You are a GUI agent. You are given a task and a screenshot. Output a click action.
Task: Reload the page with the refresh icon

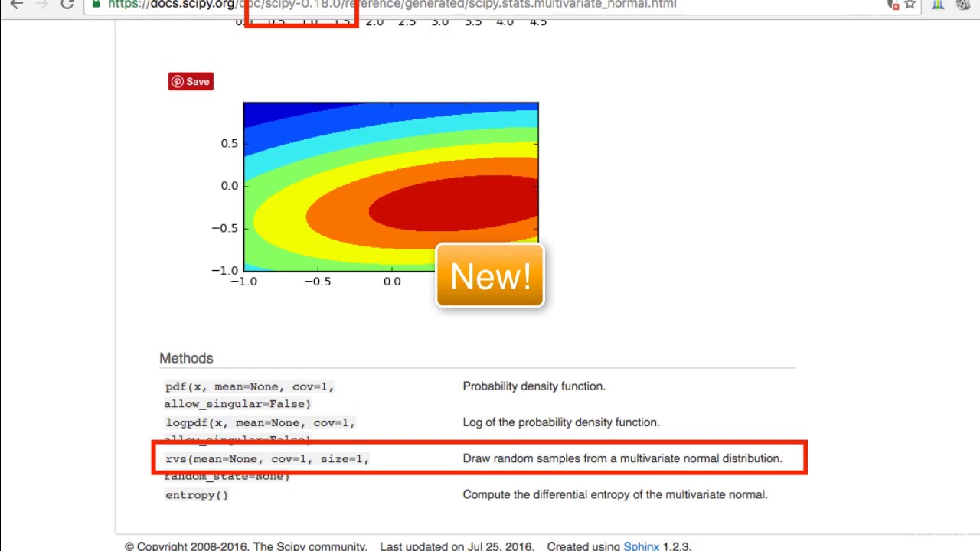67,4
